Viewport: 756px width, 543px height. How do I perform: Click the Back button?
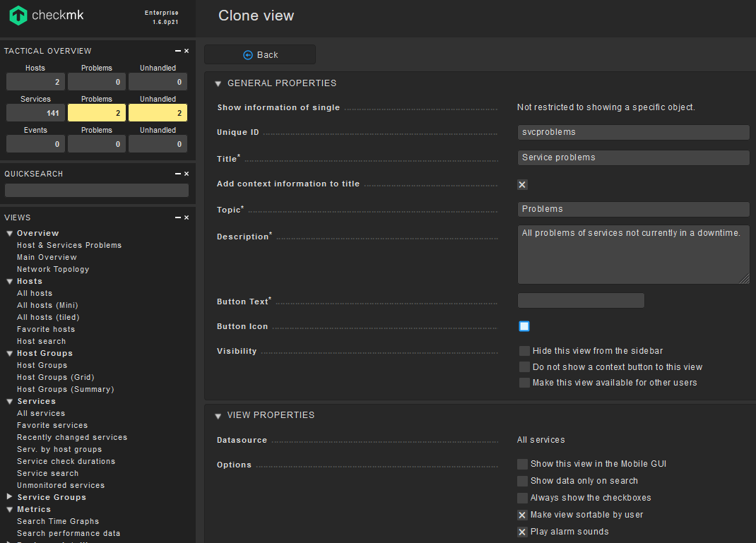(x=260, y=54)
